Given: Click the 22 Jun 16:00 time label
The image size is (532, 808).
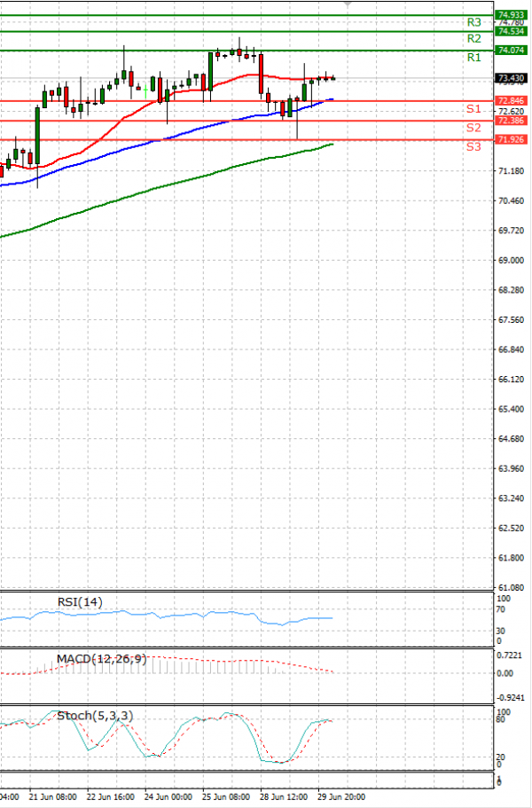Looking at the screenshot, I should coord(111,796).
